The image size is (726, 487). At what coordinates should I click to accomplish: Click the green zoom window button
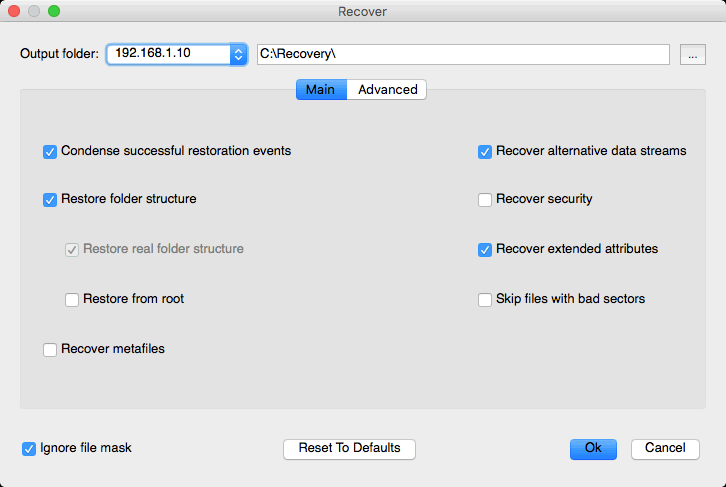(x=54, y=11)
